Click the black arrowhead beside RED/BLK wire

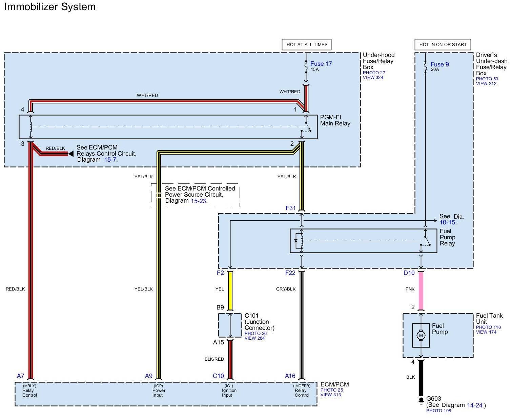click(x=70, y=154)
